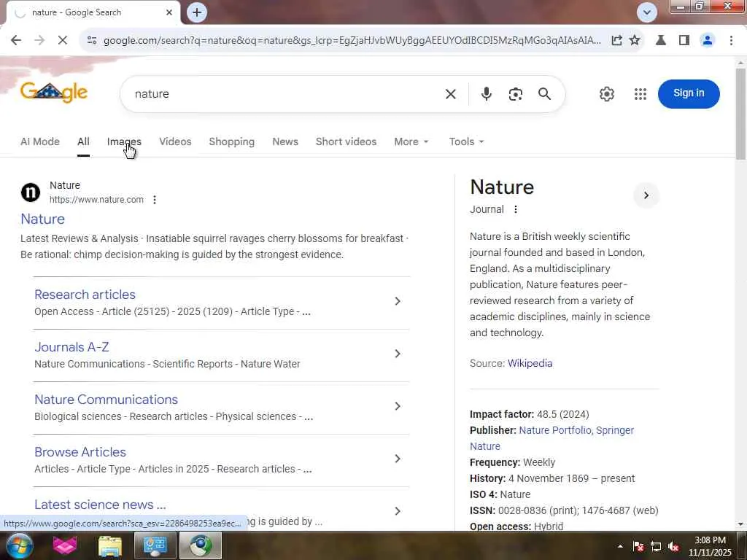This screenshot has height=560, width=747.
Task: Stop loading the page
Action: tap(63, 41)
